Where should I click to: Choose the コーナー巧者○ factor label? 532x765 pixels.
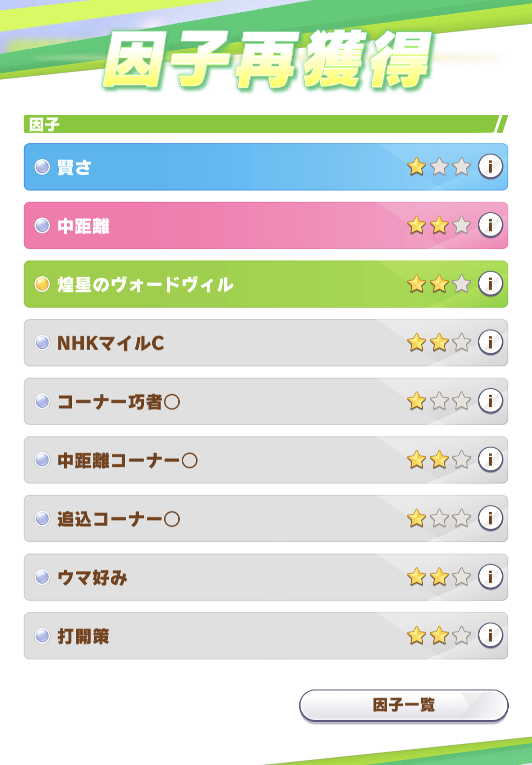pos(118,402)
